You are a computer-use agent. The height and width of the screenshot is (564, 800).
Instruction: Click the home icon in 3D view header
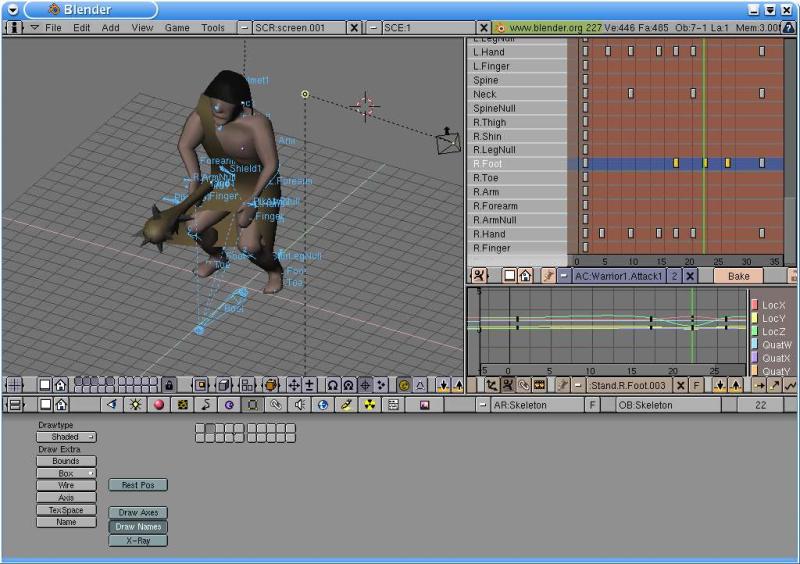pyautogui.click(x=60, y=385)
